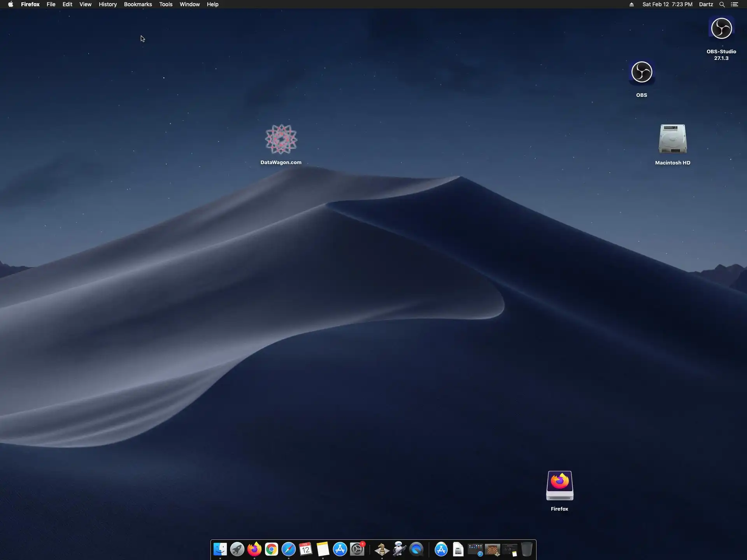Open QuickTime Player in the Dock

[x=416, y=549]
